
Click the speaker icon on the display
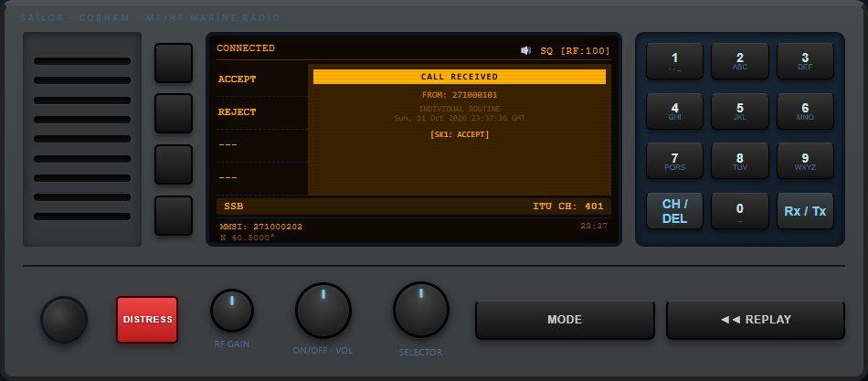525,51
